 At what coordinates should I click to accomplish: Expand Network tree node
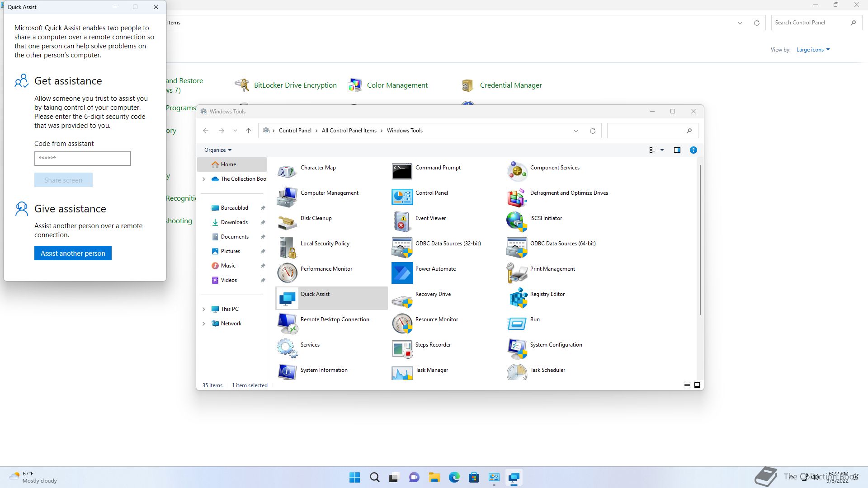click(x=203, y=324)
